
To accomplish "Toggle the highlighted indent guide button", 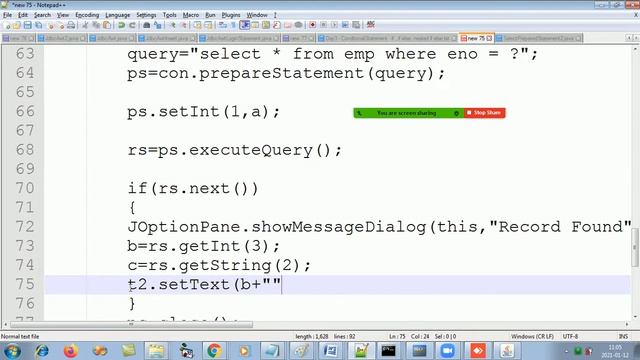I will [x=244, y=25].
